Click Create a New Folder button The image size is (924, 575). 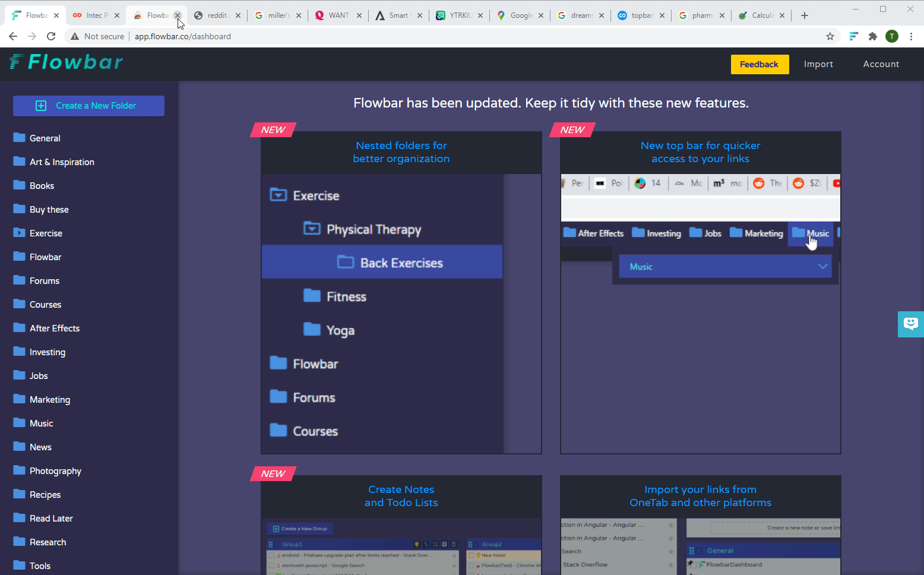pos(88,106)
